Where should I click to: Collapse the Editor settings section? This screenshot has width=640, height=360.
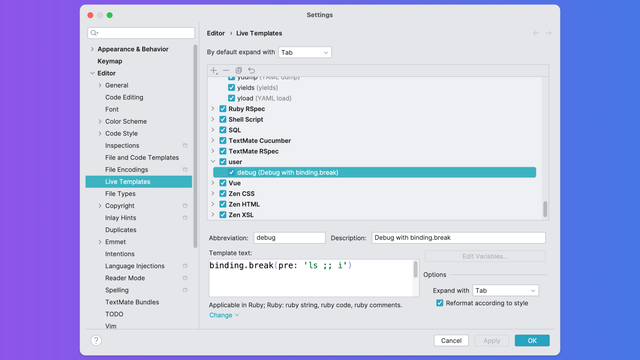tap(92, 73)
